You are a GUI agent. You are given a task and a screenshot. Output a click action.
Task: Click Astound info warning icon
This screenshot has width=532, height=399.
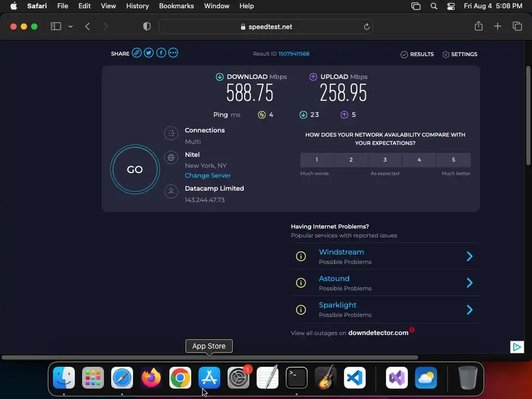(x=301, y=283)
